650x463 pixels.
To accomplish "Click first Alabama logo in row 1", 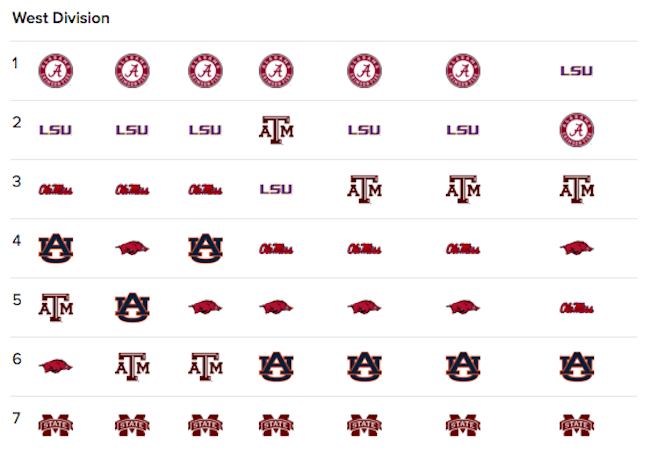I will pyautogui.click(x=56, y=71).
